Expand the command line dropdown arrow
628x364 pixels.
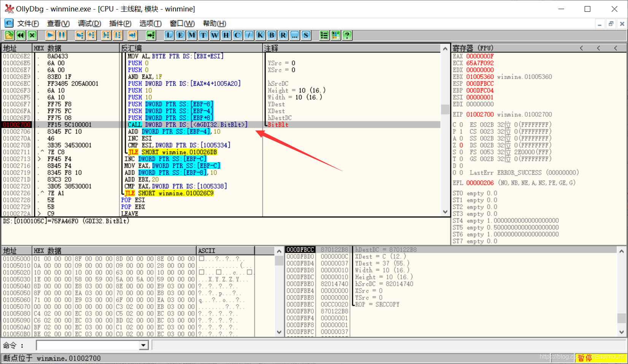coord(143,345)
